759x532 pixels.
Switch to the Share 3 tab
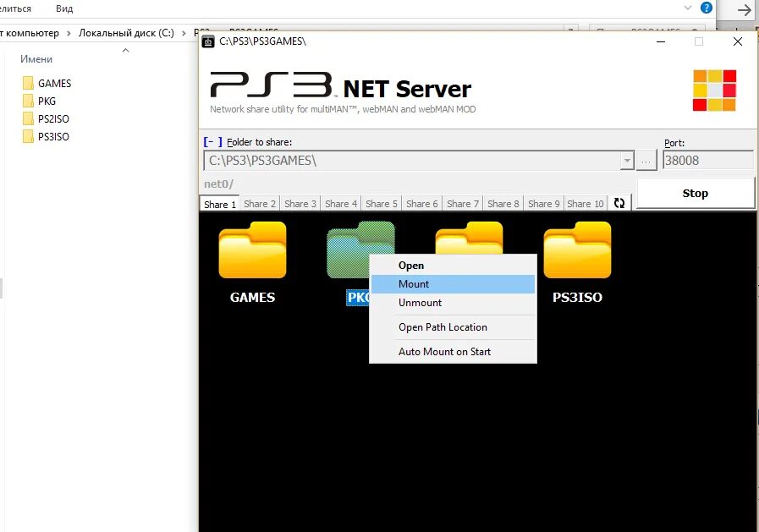300,204
